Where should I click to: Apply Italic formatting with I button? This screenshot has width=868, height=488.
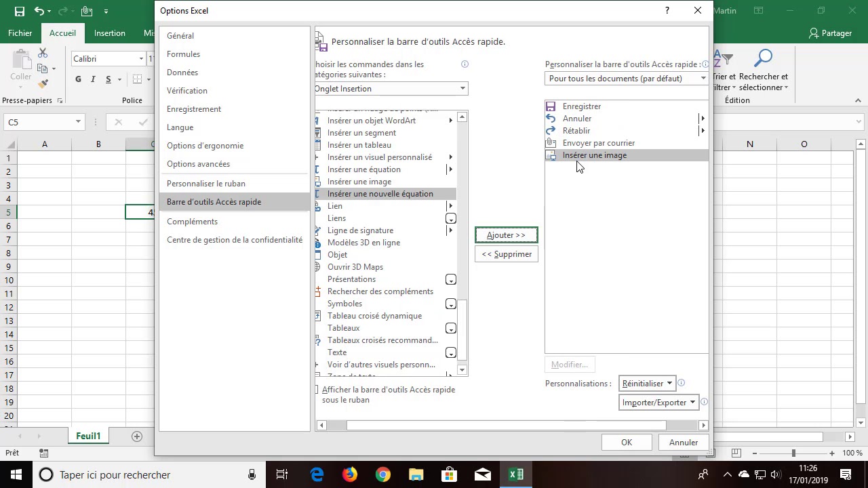point(93,79)
